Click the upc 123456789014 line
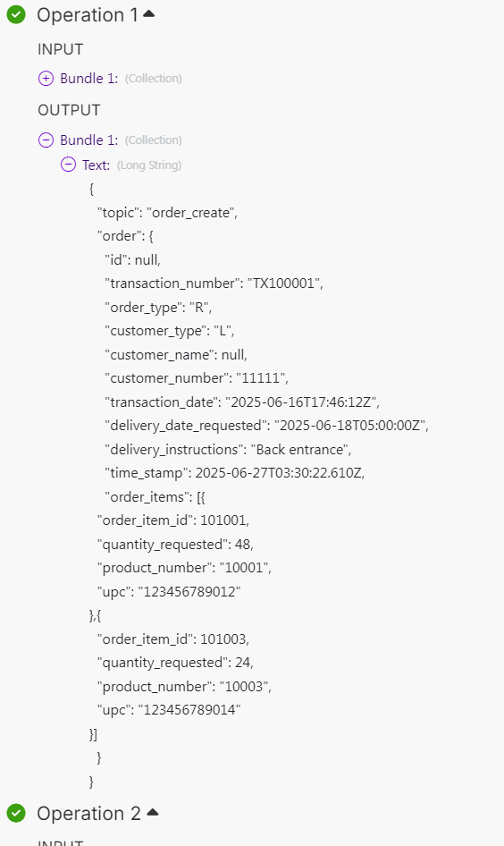 [x=169, y=710]
